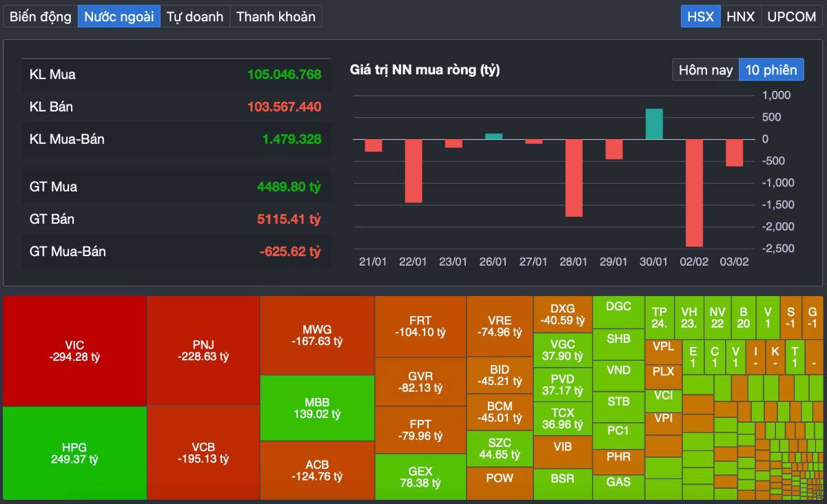Select the BCM -45.01 tỷ tile
Screen dimensions: 827x504
tap(500, 412)
